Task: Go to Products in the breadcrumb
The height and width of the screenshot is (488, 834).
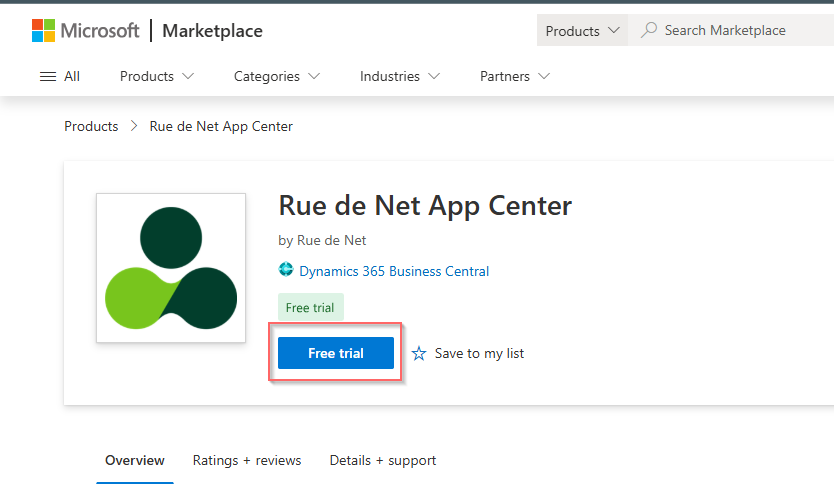Action: [x=91, y=126]
